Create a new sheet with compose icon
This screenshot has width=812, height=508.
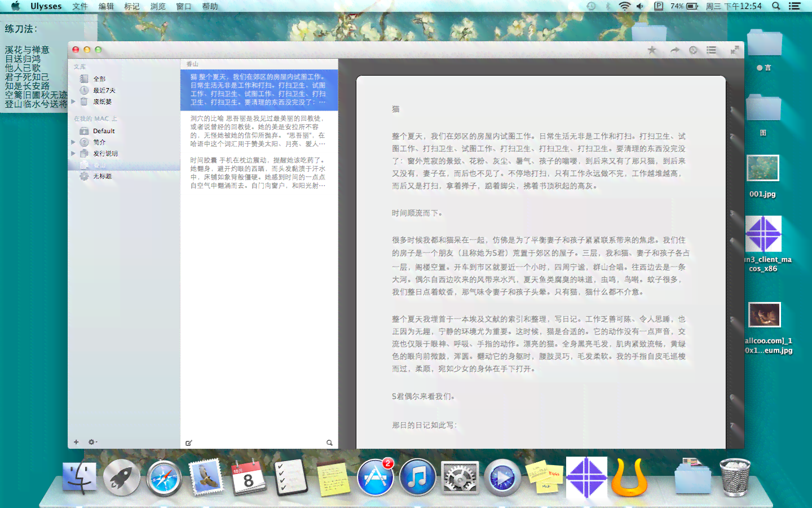point(189,443)
